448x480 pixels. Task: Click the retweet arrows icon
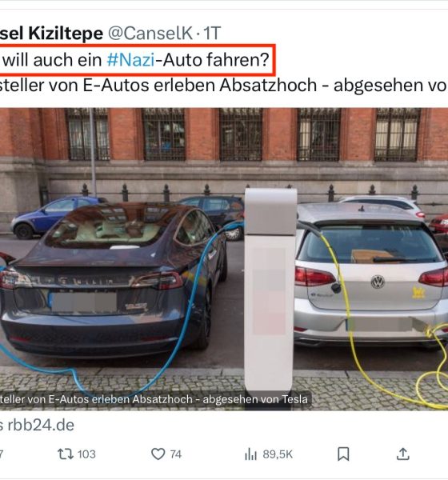66,454
